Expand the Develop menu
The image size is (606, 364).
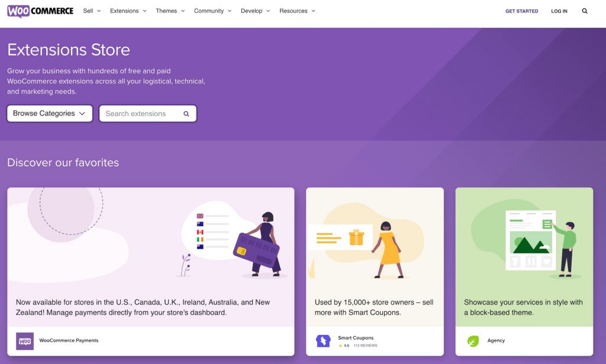click(x=256, y=11)
